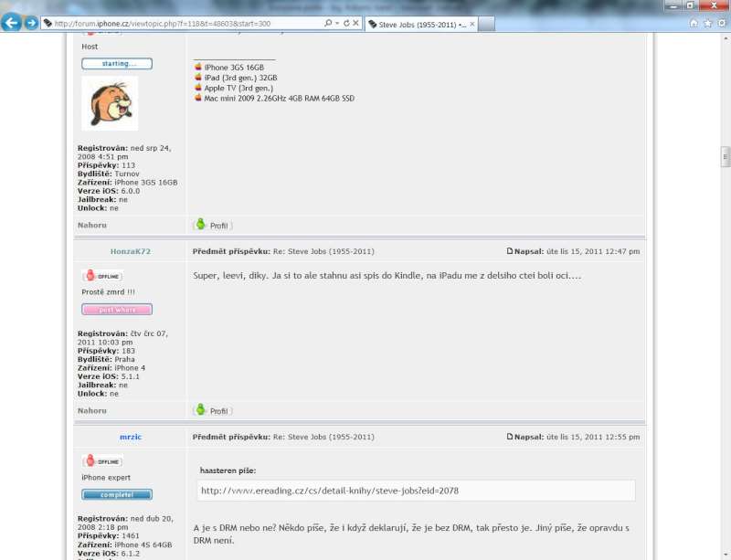This screenshot has width=731, height=560.
Task: Open Favorites with the star icon
Action: tap(707, 23)
